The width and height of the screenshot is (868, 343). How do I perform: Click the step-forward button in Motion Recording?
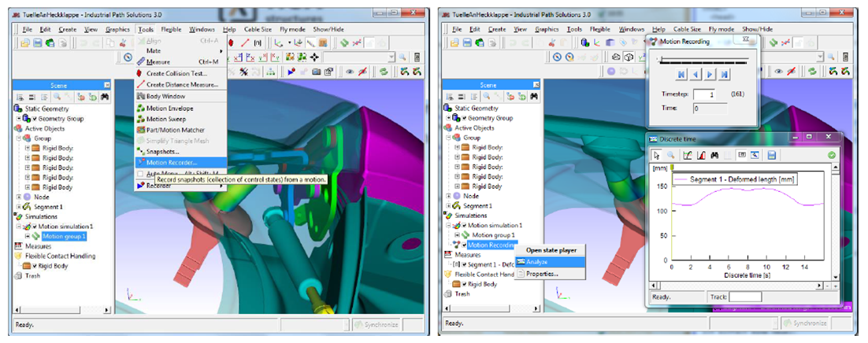click(710, 75)
